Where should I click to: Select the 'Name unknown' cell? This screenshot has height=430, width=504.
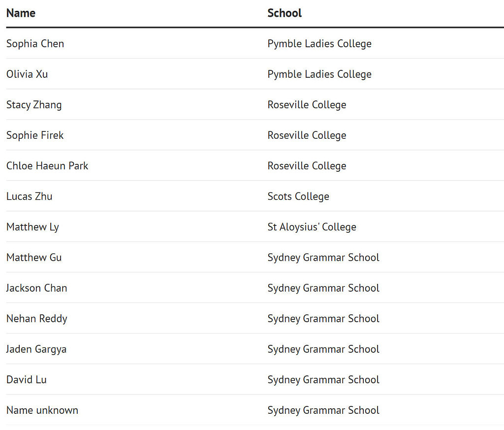point(42,410)
